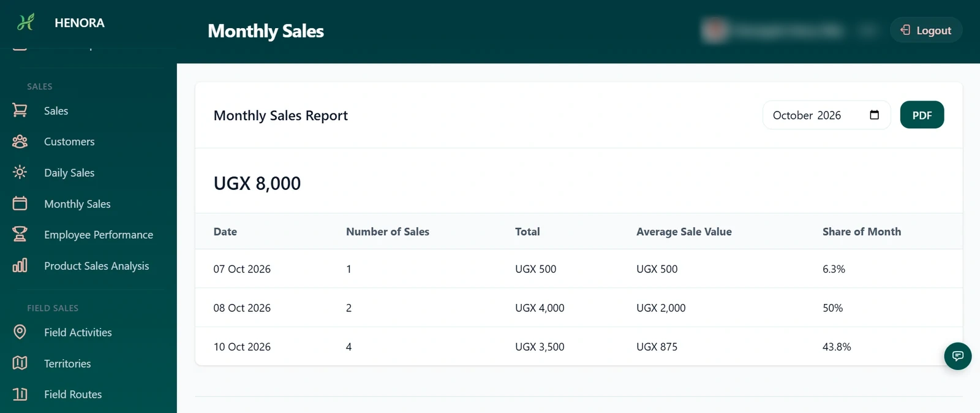The height and width of the screenshot is (413, 980).
Task: Select the 08 Oct 2026 date cell
Action: [242, 308]
